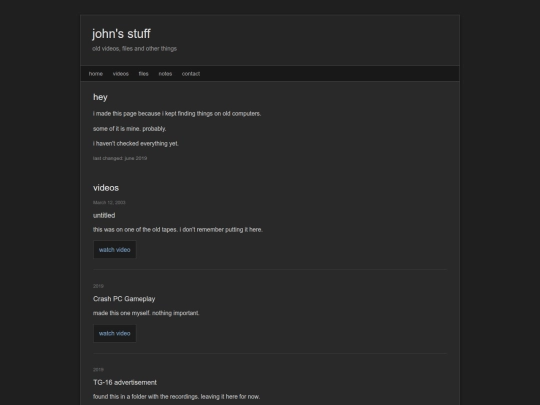Click the last changed june 2019 text

point(120,158)
